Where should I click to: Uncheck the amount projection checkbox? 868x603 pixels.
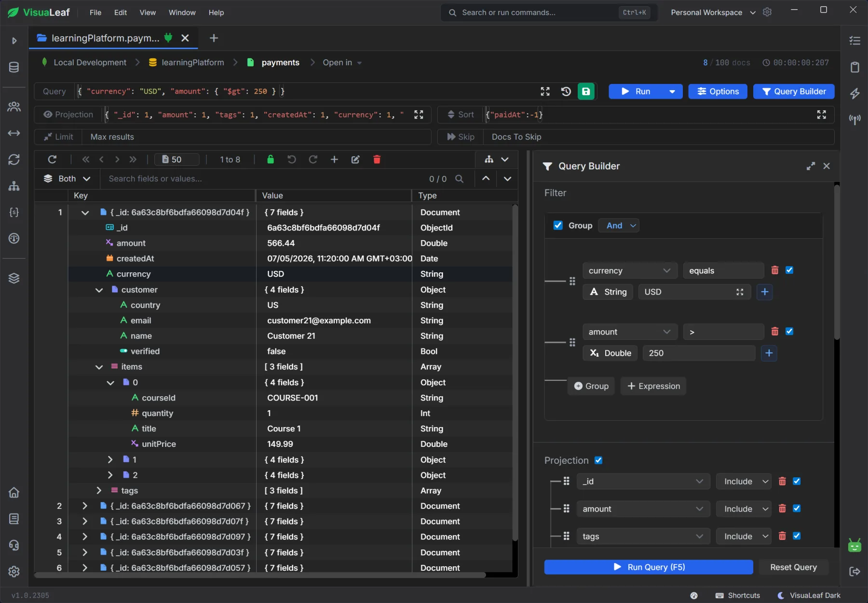[797, 508]
